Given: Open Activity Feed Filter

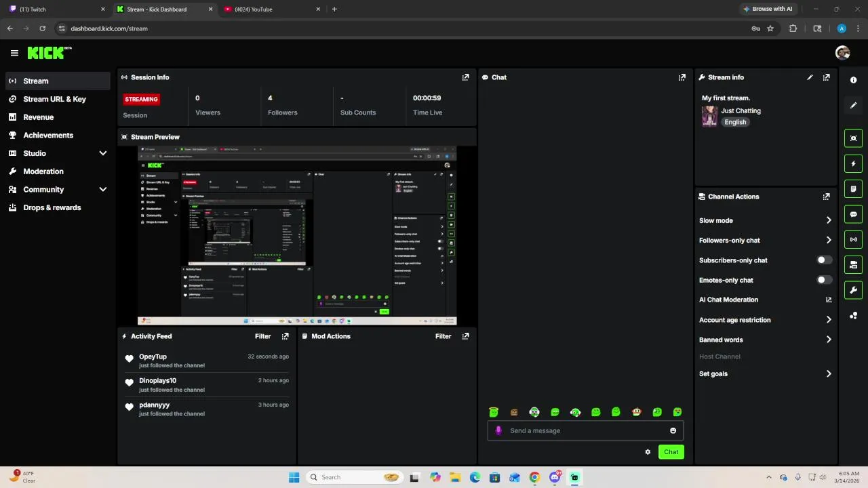Looking at the screenshot, I should [262, 336].
